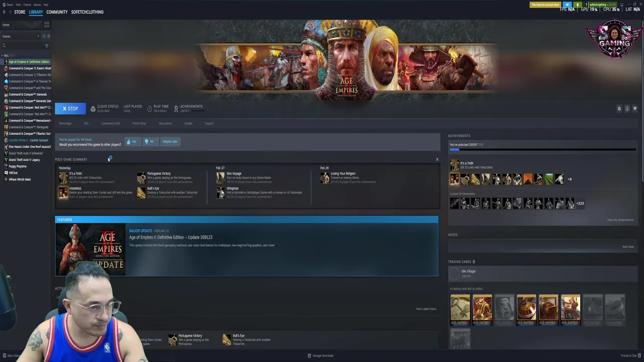
Task: Open the SOFETCHCLOTHING profile tab
Action: 87,12
